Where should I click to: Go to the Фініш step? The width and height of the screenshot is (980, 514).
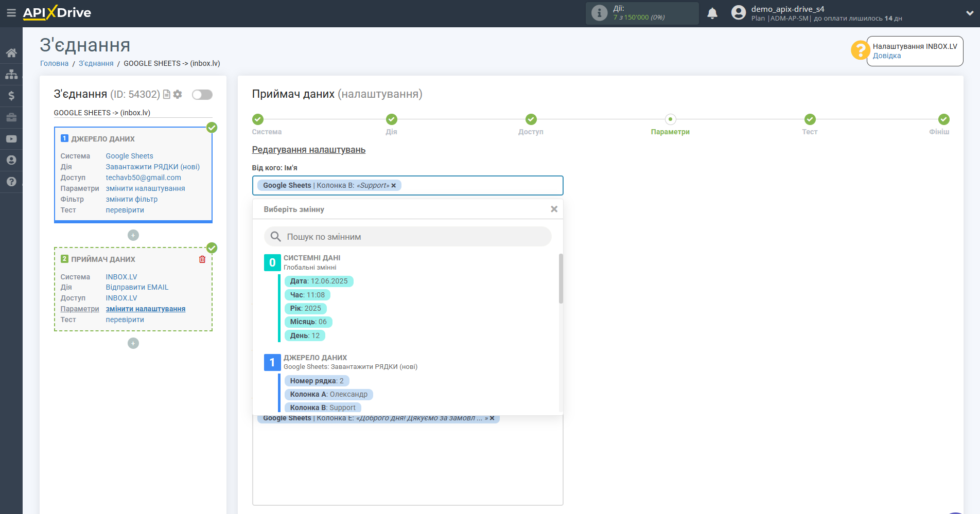click(944, 119)
